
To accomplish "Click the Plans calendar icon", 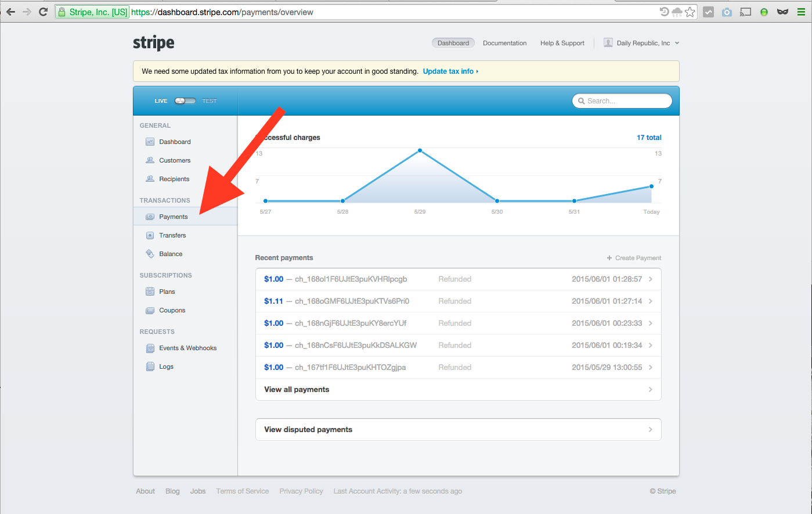I will (x=150, y=292).
